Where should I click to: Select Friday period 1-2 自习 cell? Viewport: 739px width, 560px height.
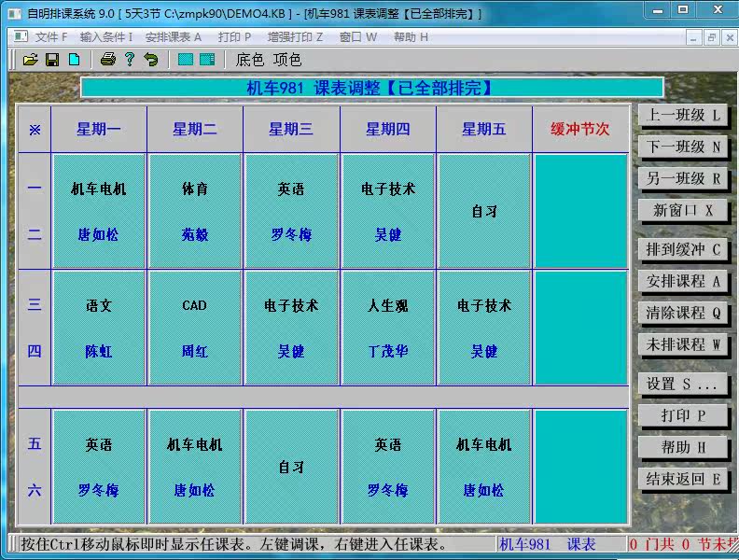(x=484, y=211)
